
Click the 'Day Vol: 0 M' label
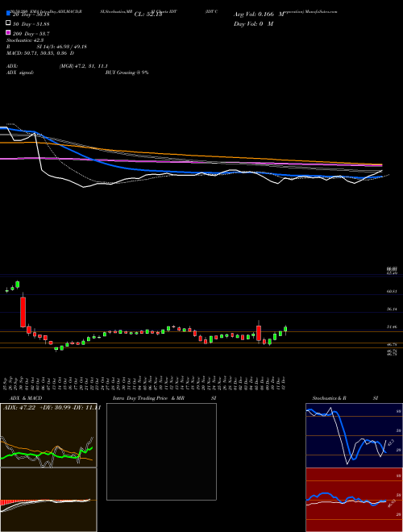click(253, 24)
